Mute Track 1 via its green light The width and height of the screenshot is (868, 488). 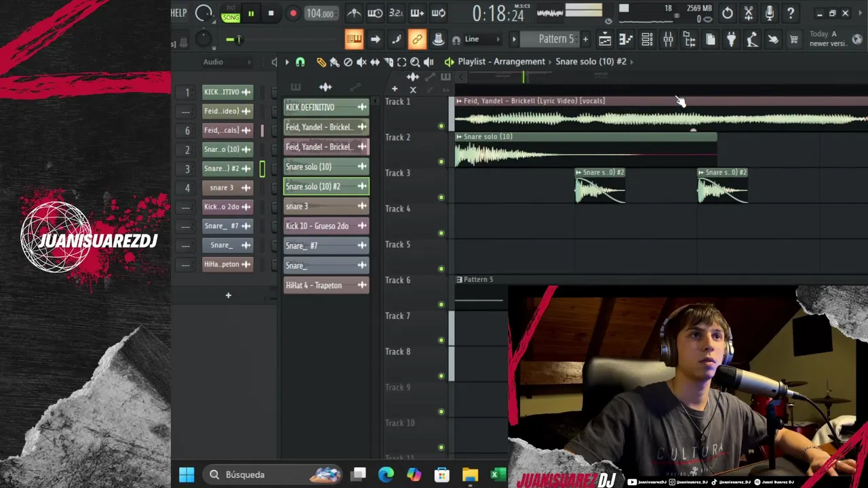pyautogui.click(x=441, y=126)
